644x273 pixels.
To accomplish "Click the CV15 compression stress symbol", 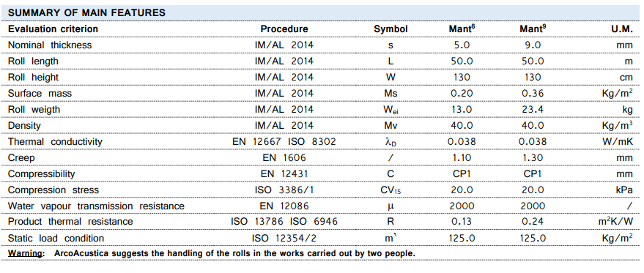I will coord(391,190).
